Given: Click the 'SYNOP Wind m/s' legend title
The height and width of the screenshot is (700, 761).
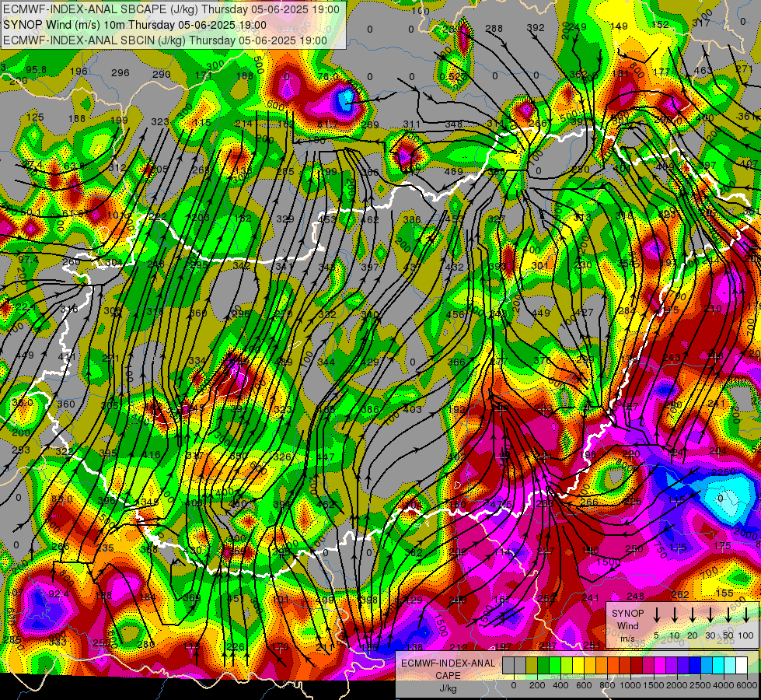Looking at the screenshot, I should [x=627, y=625].
